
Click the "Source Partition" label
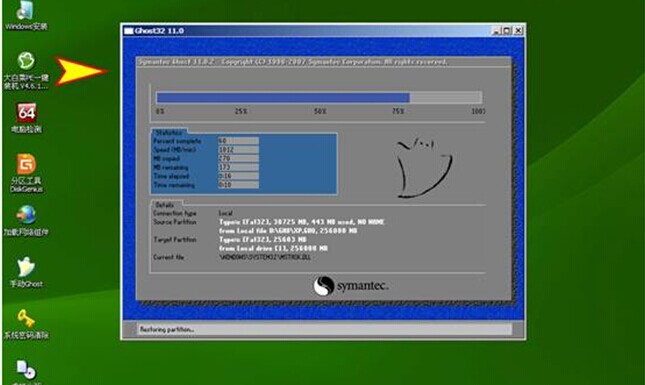coord(175,222)
